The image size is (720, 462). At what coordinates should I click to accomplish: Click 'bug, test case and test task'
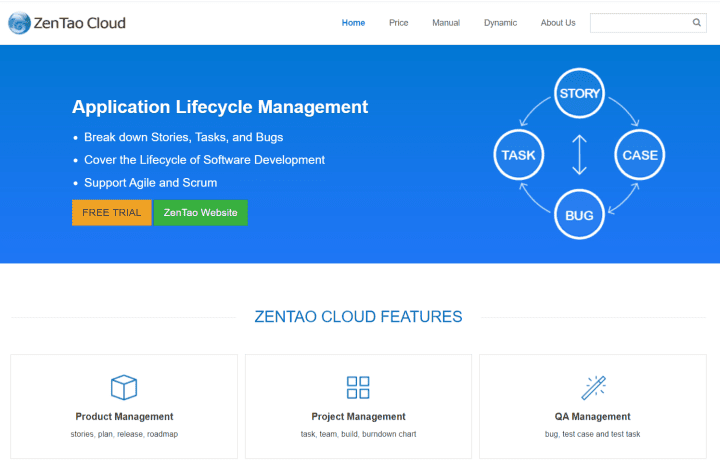coord(592,434)
